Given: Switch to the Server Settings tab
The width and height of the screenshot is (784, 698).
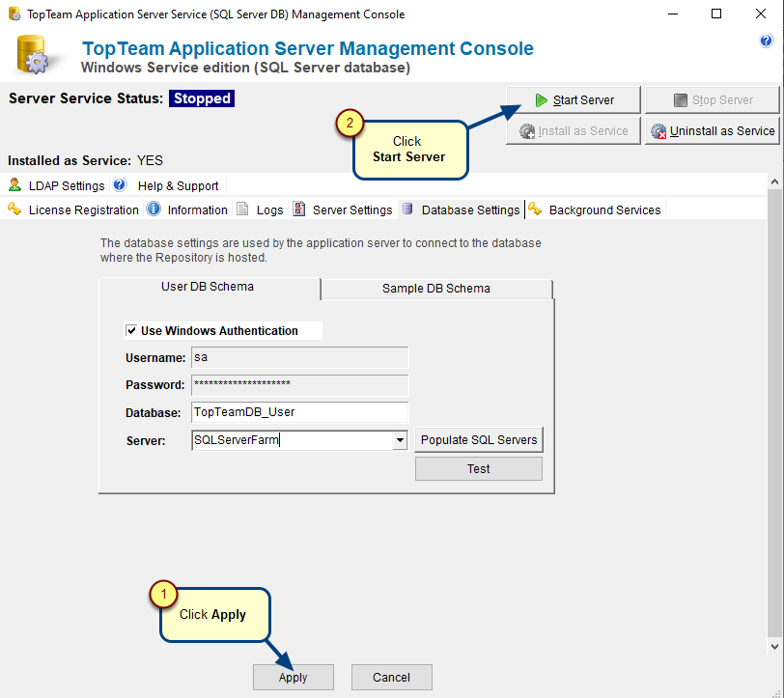Looking at the screenshot, I should [344, 209].
